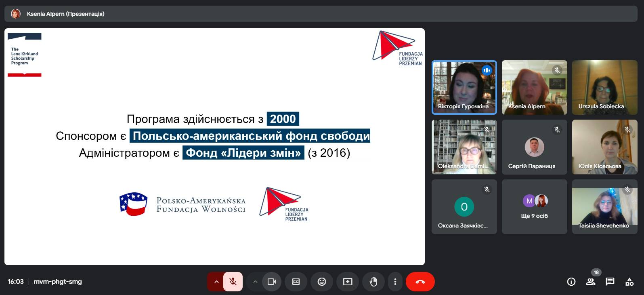Raise your hand
Screen dimensions: 644x295
point(373,282)
